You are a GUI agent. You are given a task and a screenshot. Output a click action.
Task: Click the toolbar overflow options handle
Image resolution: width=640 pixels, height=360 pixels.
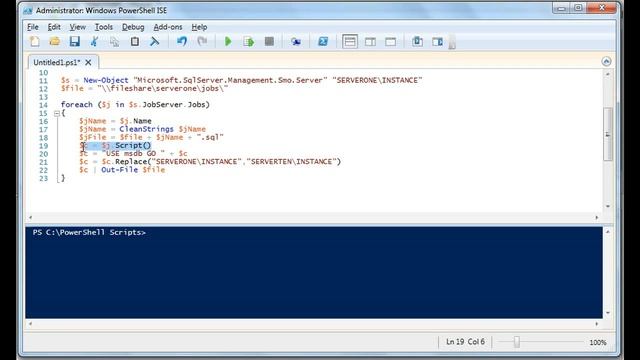pos(452,42)
